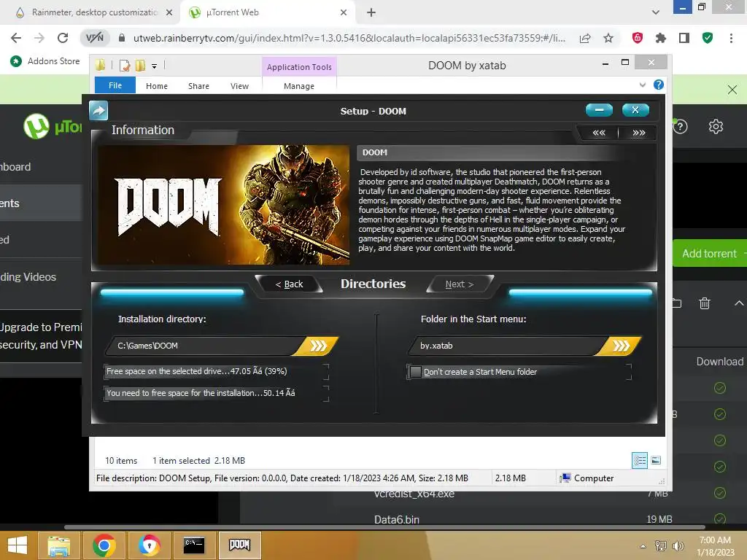
Task: Enable Don't create a Start Menu folder
Action: coord(416,372)
